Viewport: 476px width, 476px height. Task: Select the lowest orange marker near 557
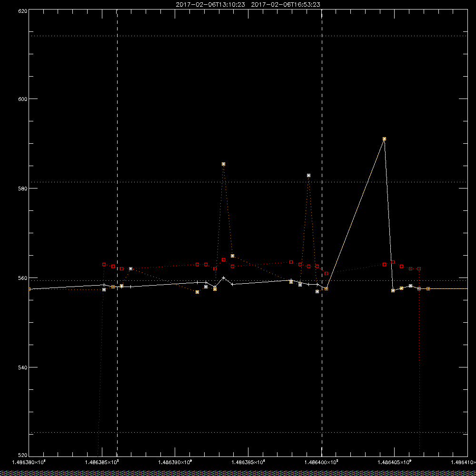(x=198, y=292)
